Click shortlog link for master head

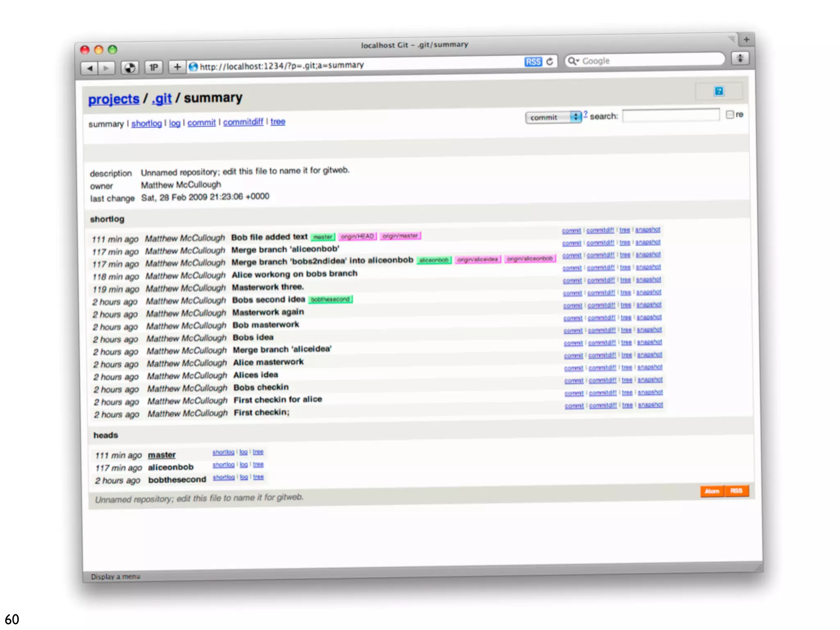(x=223, y=452)
